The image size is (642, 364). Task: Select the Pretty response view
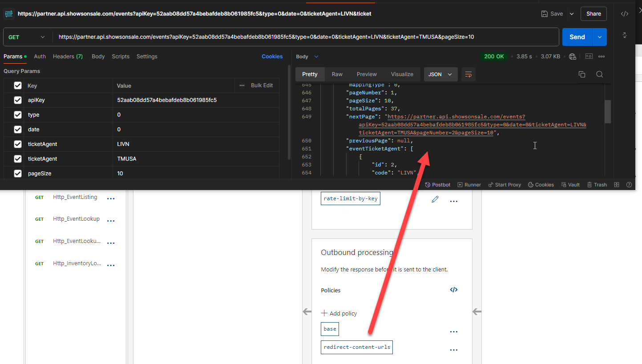310,74
